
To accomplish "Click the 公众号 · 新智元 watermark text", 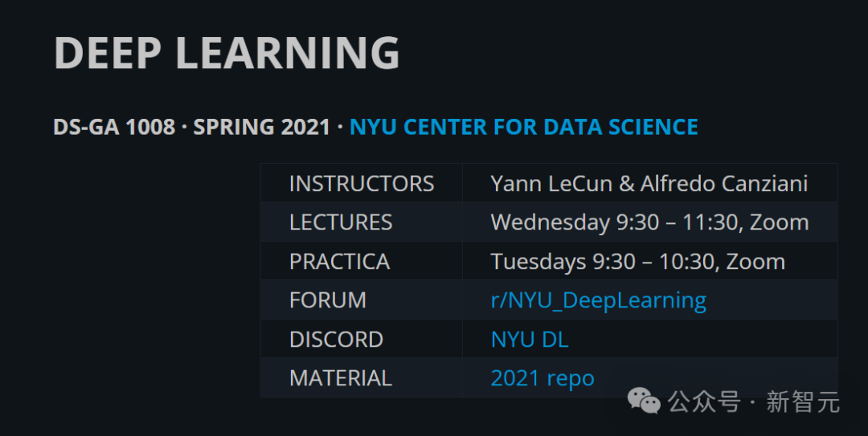I will [754, 401].
